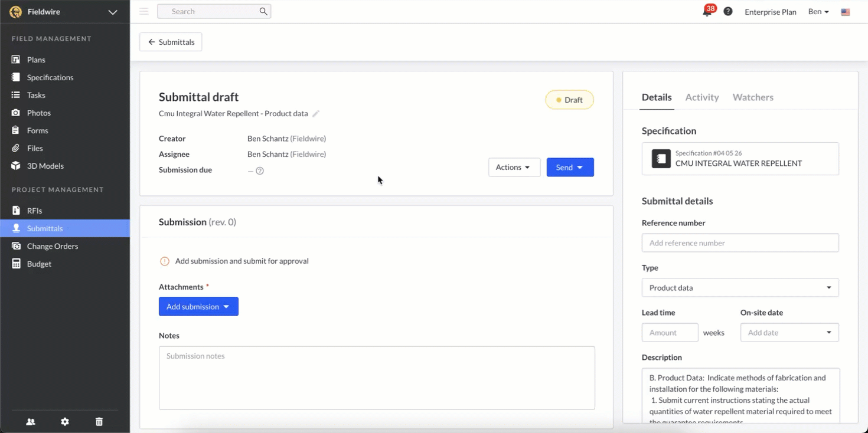Open the Actions dropdown

[514, 168]
